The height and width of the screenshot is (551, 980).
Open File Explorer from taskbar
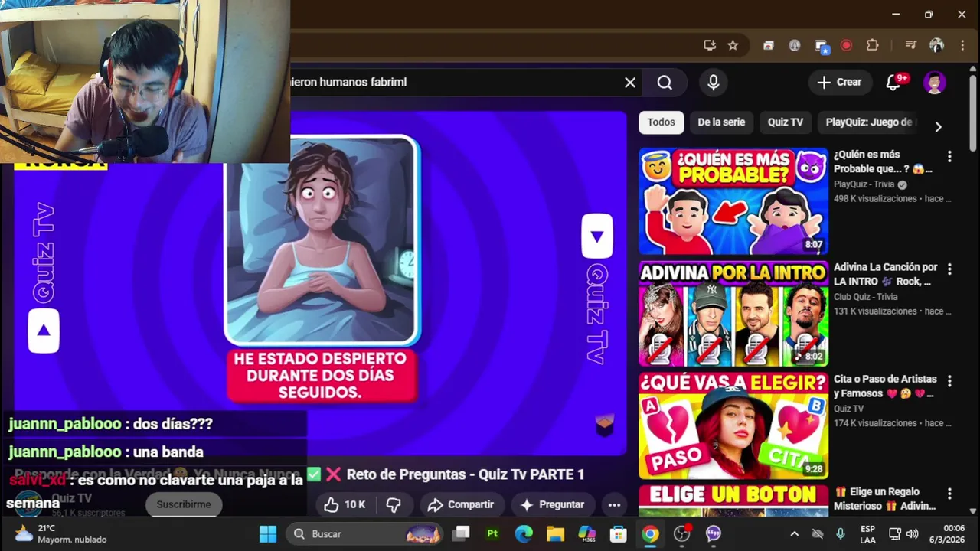tap(555, 534)
